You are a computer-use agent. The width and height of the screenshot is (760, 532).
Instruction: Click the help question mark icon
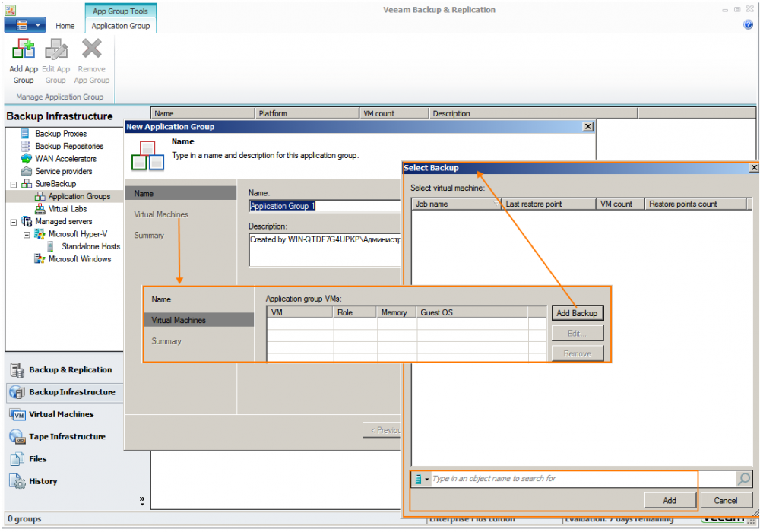748,24
